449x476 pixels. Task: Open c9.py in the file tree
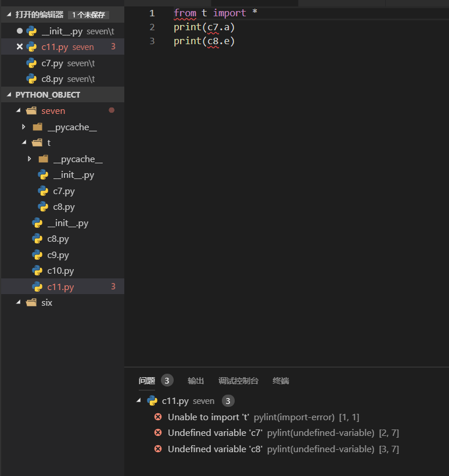pyautogui.click(x=58, y=255)
